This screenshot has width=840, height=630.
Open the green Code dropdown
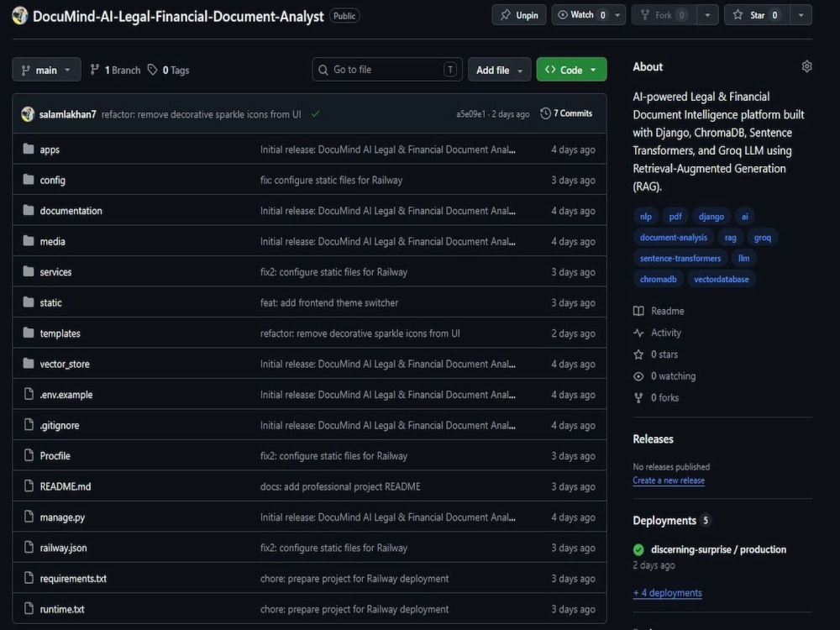[x=571, y=70]
